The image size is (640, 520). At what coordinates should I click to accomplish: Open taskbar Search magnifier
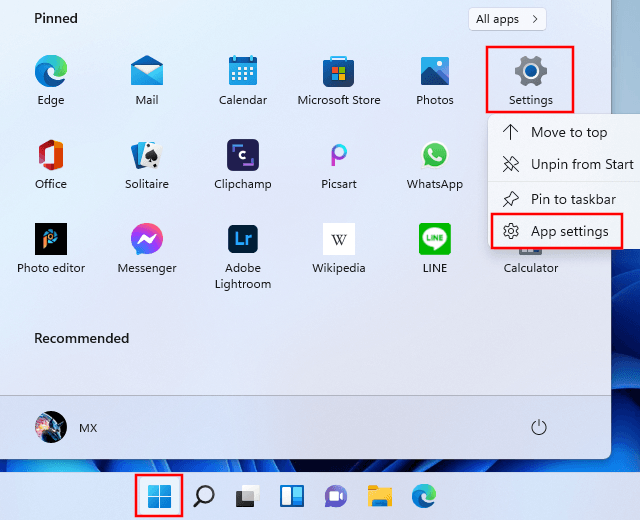204,496
